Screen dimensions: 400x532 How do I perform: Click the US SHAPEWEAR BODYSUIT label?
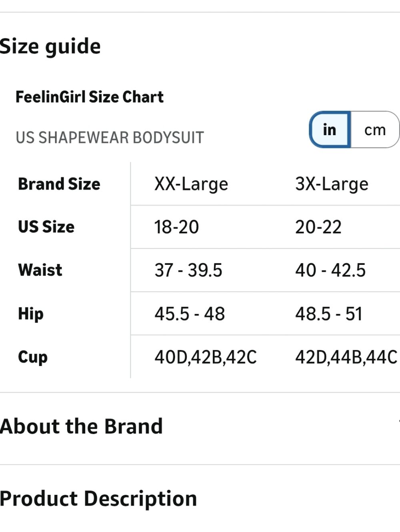110,138
